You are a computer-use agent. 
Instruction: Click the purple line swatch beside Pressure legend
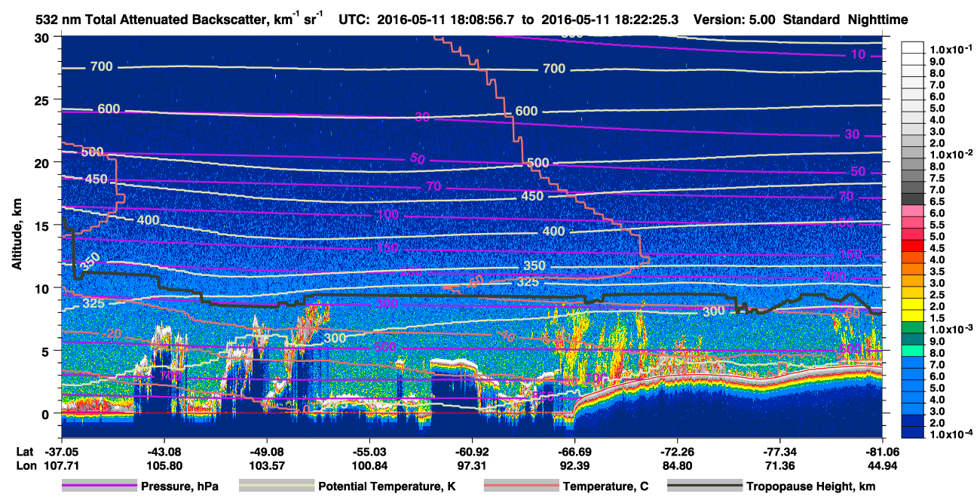(99, 485)
